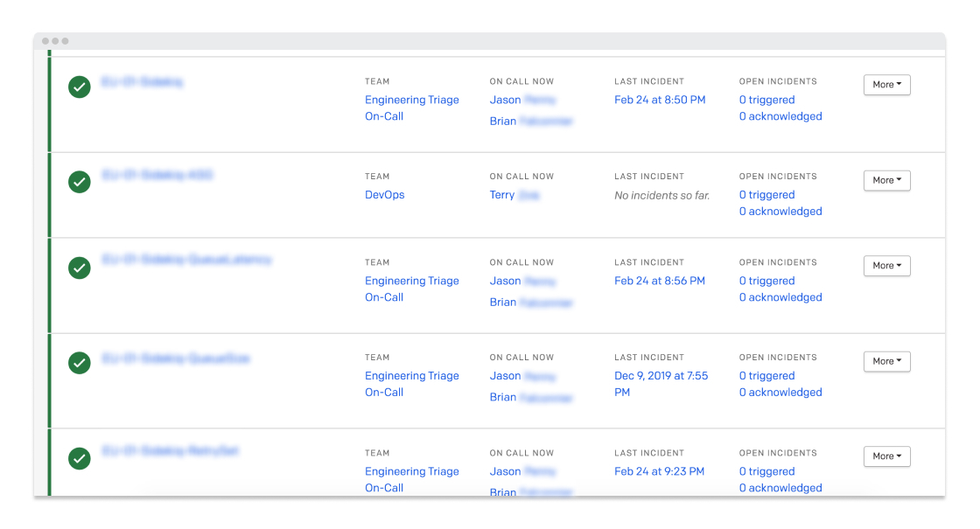
Task: View last incident Dec 9, 2019 at 7:55 PM
Action: (x=661, y=384)
